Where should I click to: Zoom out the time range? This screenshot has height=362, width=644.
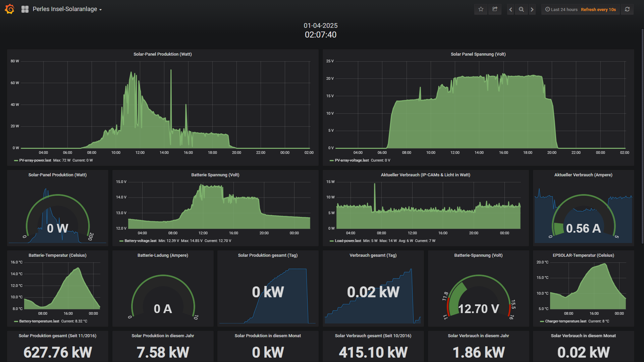click(521, 9)
